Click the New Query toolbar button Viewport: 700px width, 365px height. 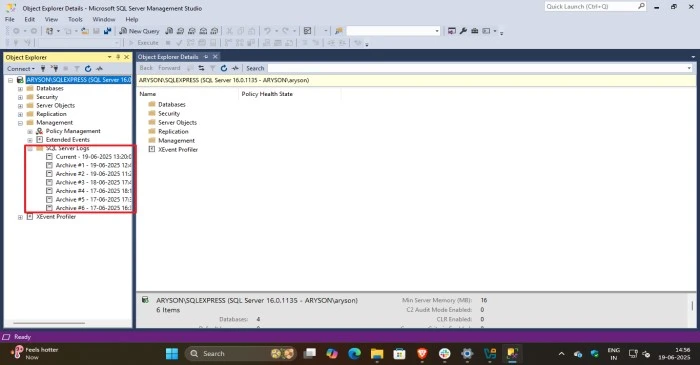coord(139,31)
